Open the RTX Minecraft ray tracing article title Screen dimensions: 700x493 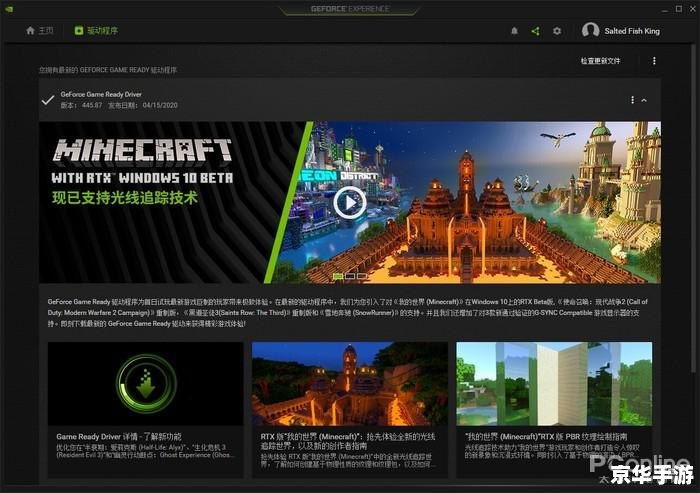click(x=348, y=441)
